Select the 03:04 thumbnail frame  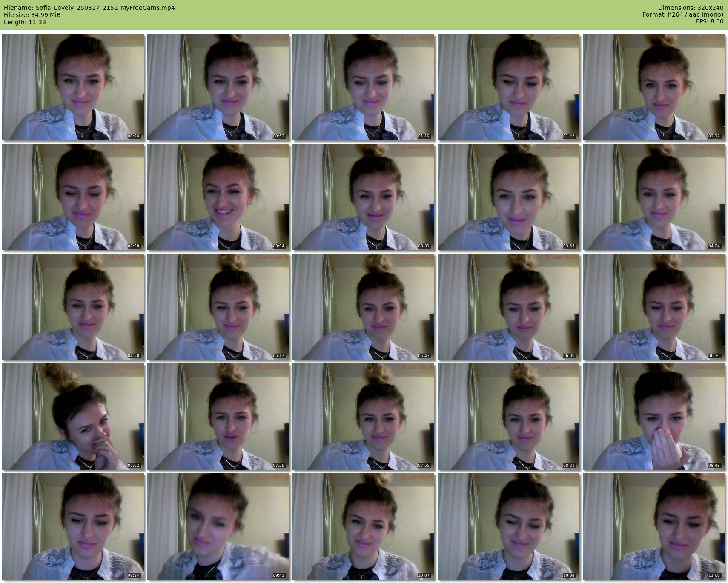[x=218, y=197]
